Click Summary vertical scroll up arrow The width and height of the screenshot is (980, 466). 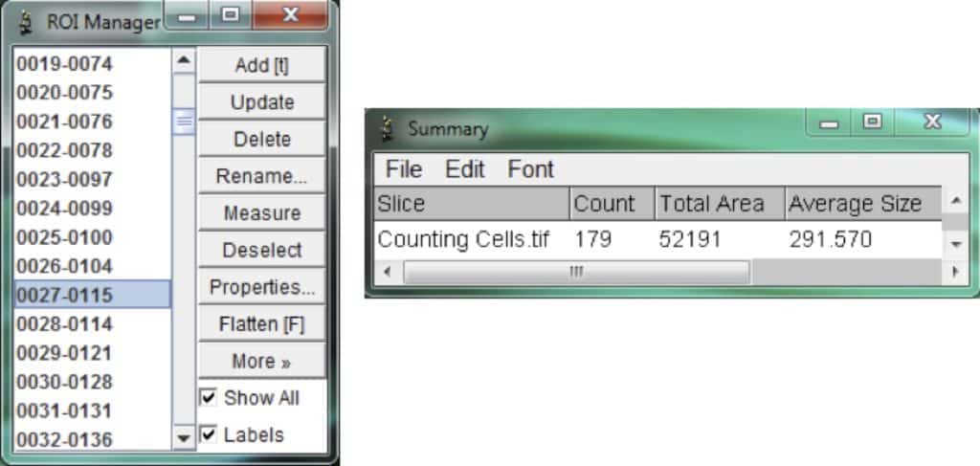[x=956, y=201]
